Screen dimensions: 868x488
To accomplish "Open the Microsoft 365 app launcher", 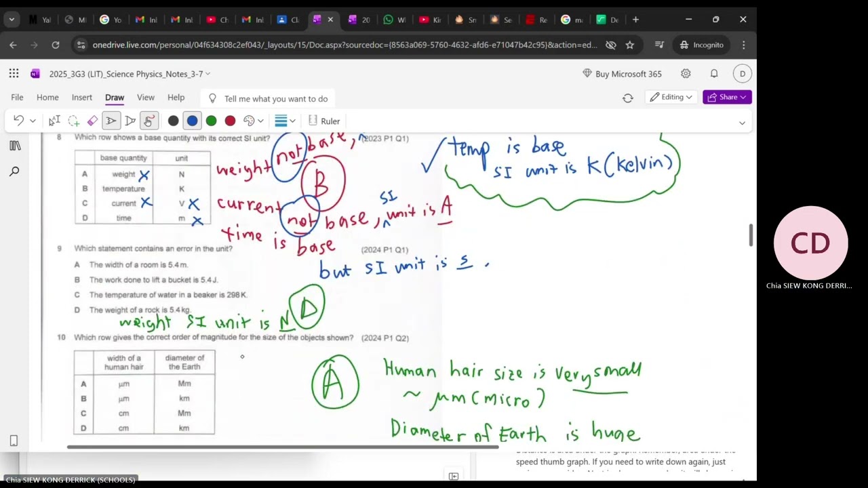I will (x=14, y=73).
